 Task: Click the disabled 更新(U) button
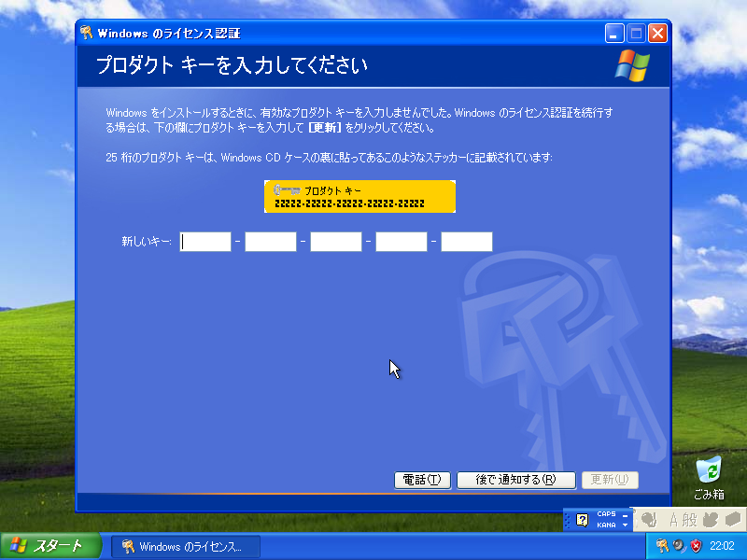click(x=610, y=480)
